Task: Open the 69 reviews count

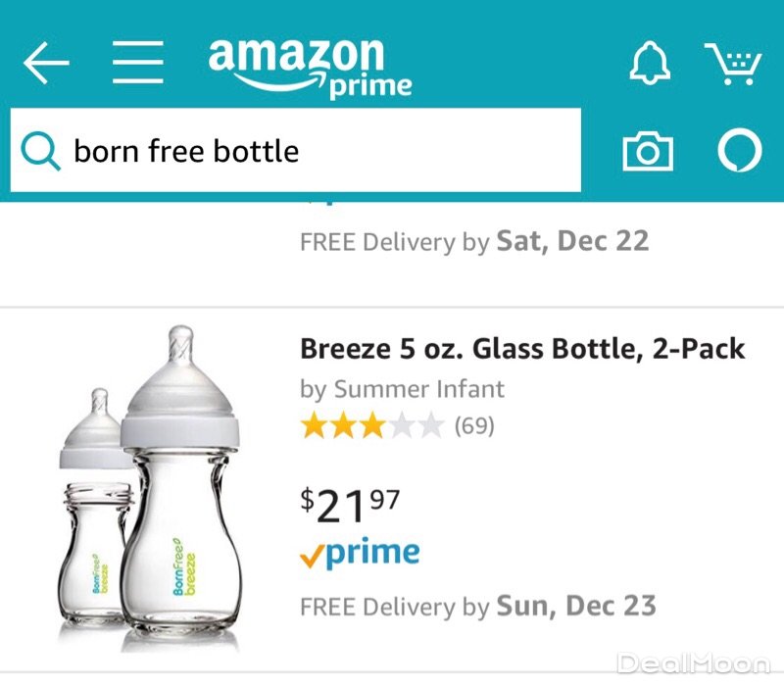Action: point(474,426)
